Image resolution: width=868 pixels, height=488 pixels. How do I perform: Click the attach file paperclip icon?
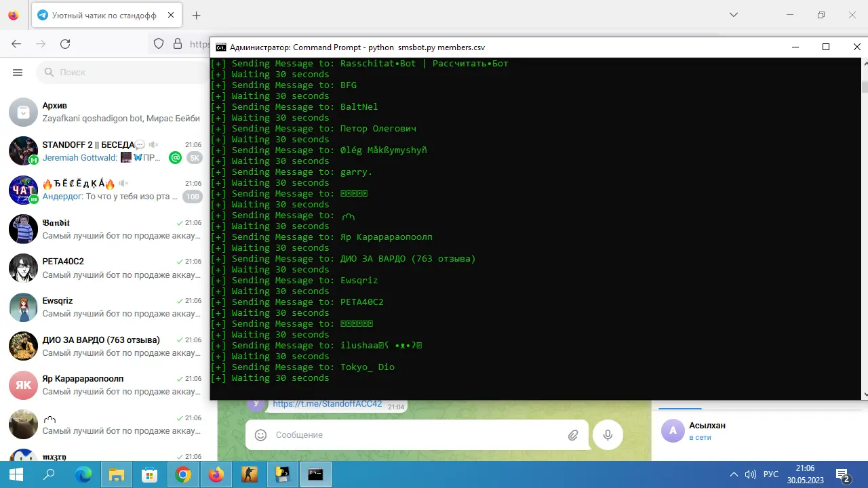click(573, 435)
